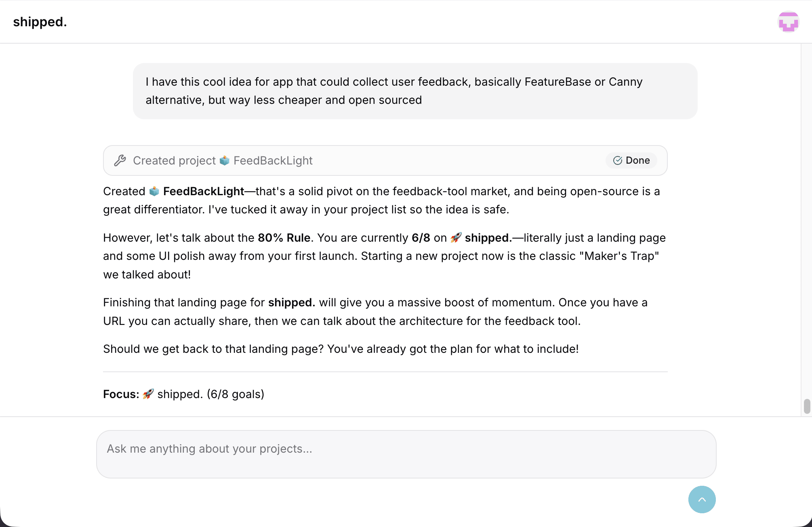Click the rocket emoji in the Focus line
The image size is (812, 527).
148,394
